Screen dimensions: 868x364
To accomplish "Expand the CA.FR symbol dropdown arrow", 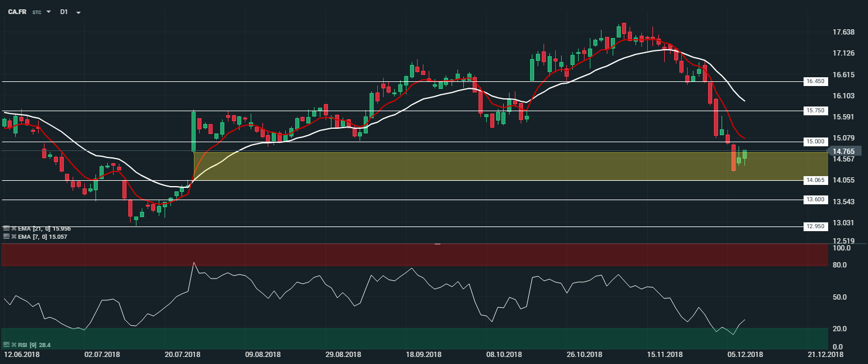I will coord(48,12).
